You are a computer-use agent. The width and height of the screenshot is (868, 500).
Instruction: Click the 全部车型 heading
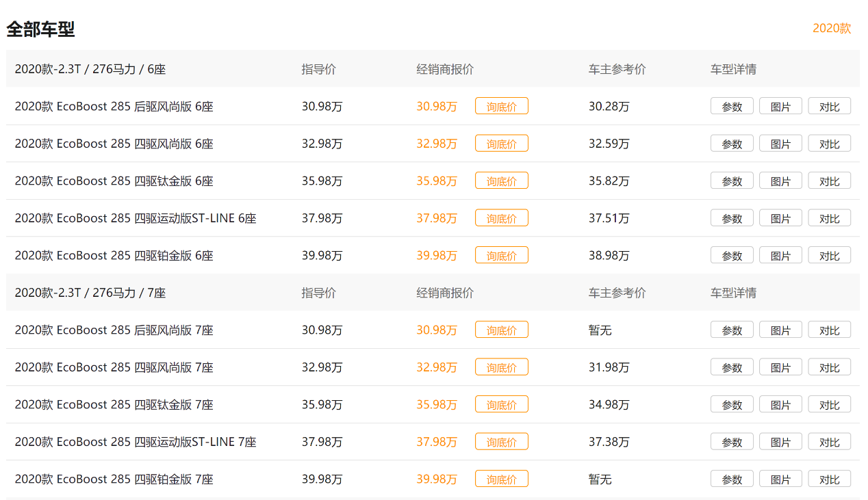(40, 29)
